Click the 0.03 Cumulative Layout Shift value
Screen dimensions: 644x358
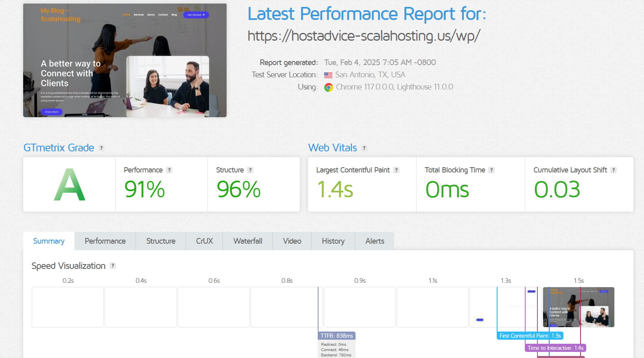pos(557,190)
